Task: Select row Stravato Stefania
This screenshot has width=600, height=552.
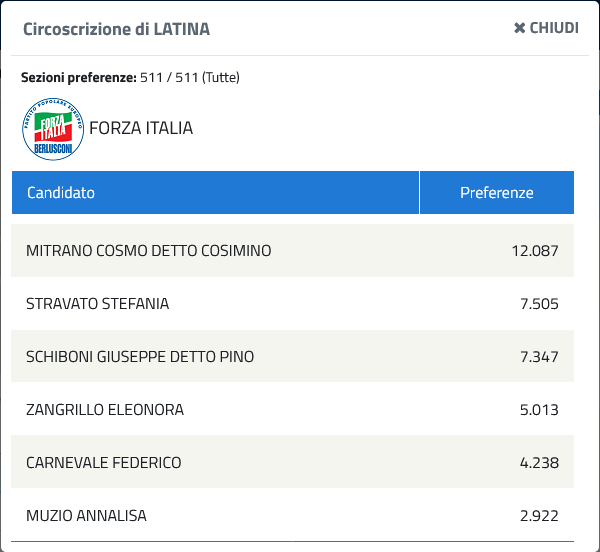Action: [292, 303]
